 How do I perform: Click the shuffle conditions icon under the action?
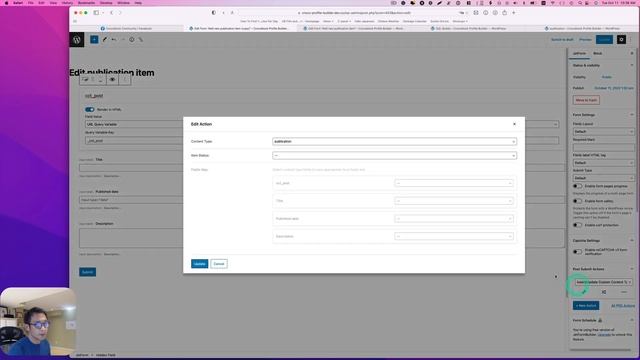point(604,292)
